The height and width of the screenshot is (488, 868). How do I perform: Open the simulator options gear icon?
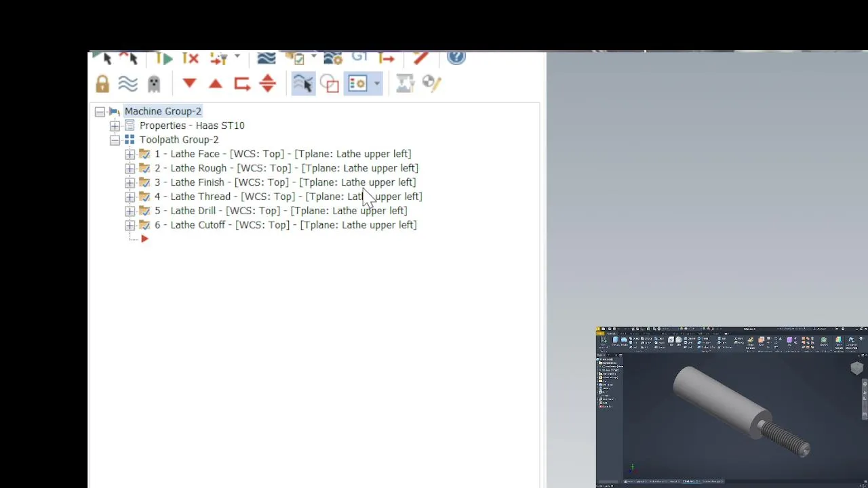(x=333, y=59)
